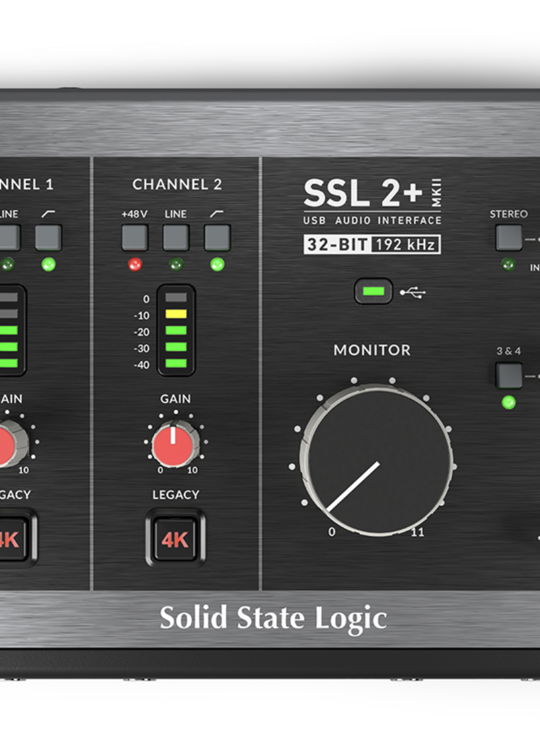
Task: Toggle Channel 1 high-pass filter button
Action: (x=49, y=237)
